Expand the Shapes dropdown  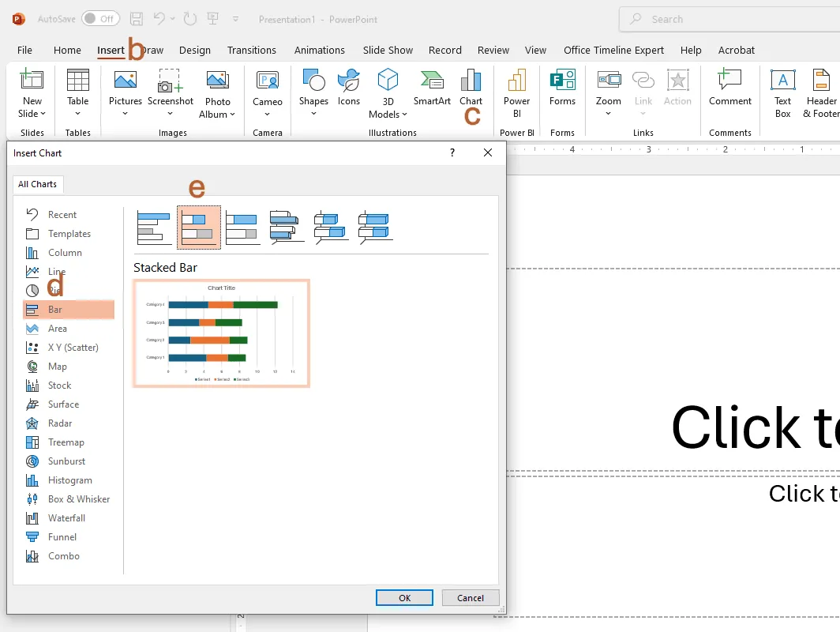coord(313,114)
